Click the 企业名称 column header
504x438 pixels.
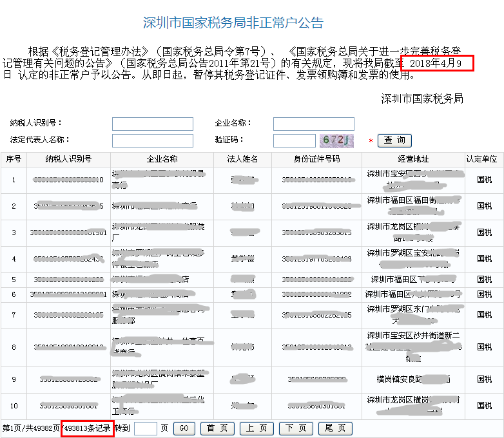162,159
